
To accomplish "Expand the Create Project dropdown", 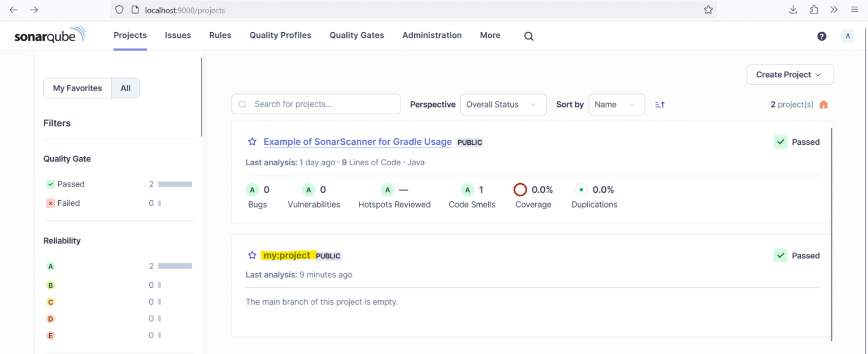I will click(789, 75).
